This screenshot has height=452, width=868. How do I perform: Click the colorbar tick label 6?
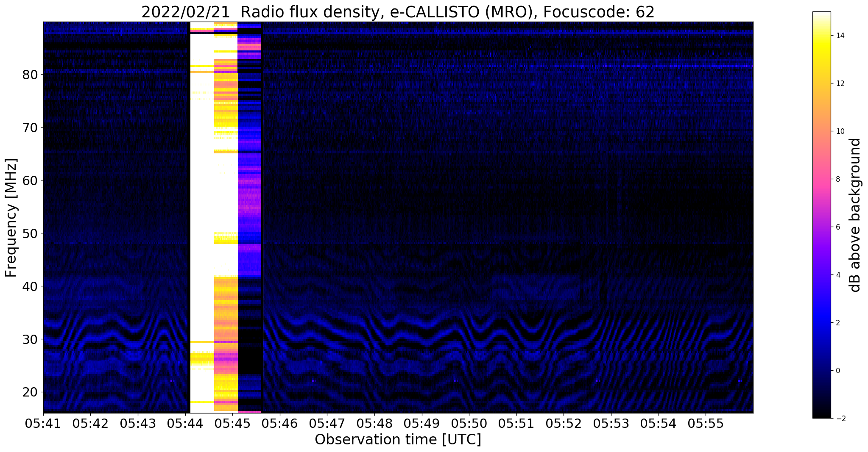point(837,227)
